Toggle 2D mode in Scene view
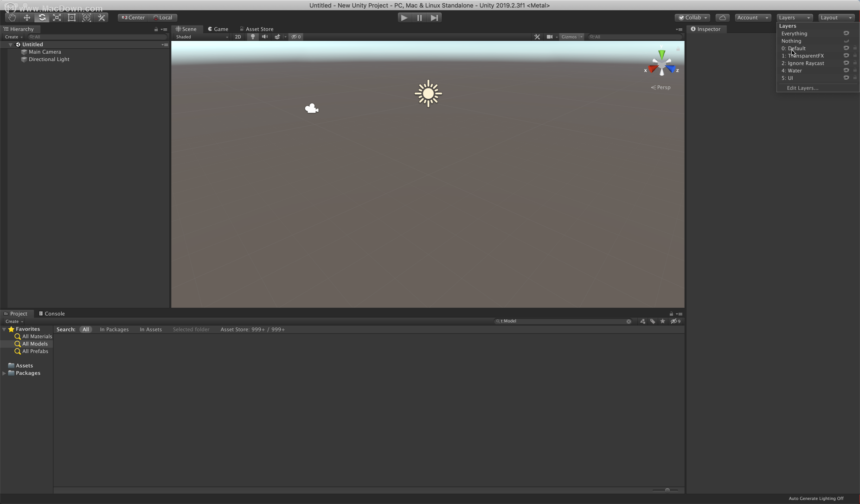The height and width of the screenshot is (504, 860). coord(238,37)
